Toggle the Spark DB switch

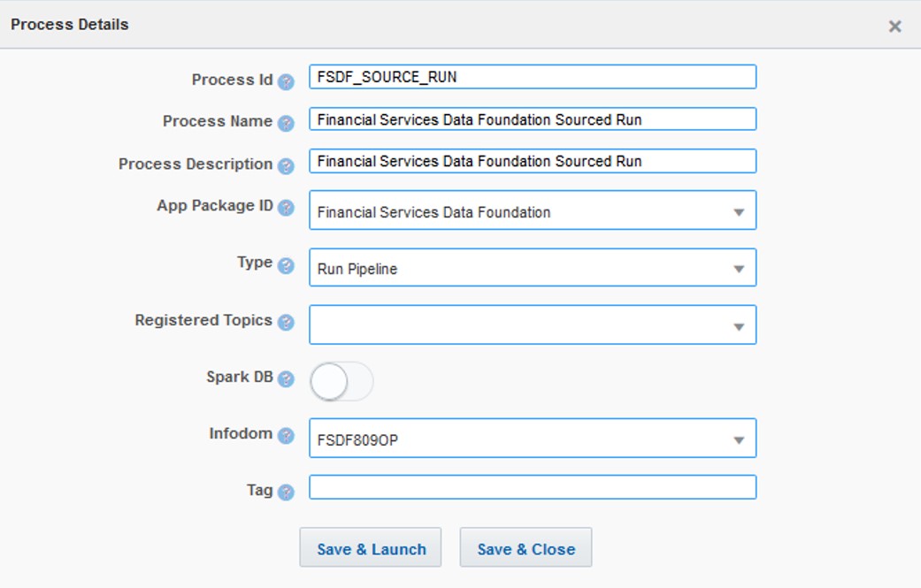341,381
